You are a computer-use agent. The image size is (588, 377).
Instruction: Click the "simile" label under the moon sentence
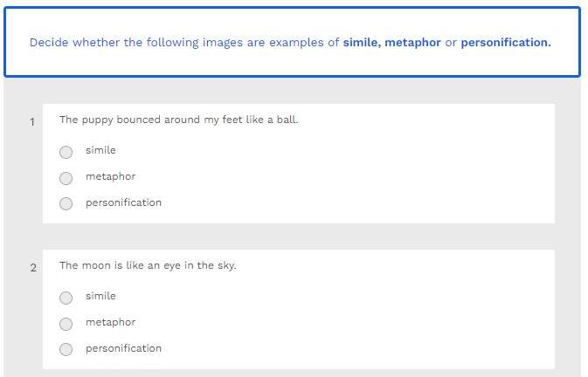tap(100, 296)
